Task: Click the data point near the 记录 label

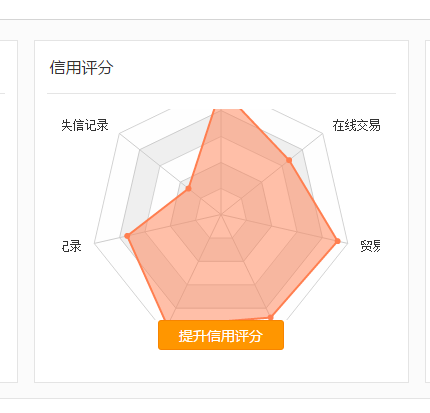Action: [127, 236]
